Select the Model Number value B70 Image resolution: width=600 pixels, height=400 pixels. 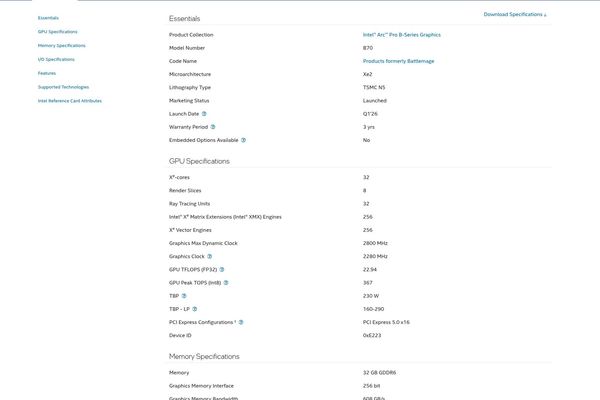(368, 48)
